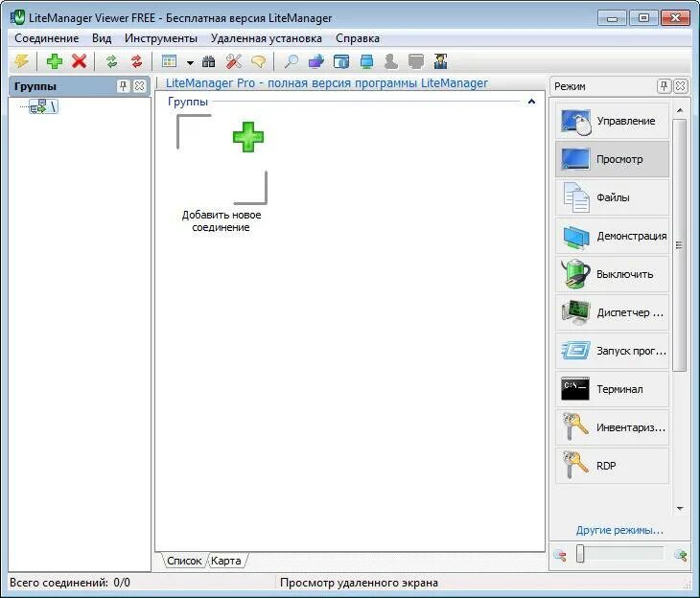700x598 pixels.
Task: Click the mode list scroll up arrow
Action: tap(680, 110)
